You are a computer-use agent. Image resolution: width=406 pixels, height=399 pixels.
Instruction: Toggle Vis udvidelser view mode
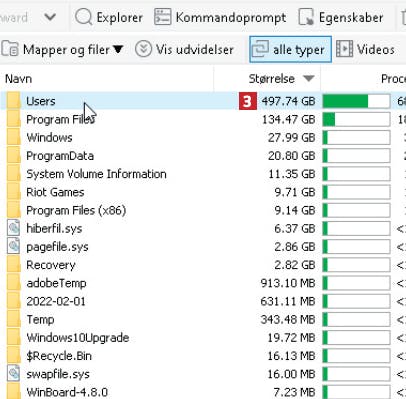[185, 49]
